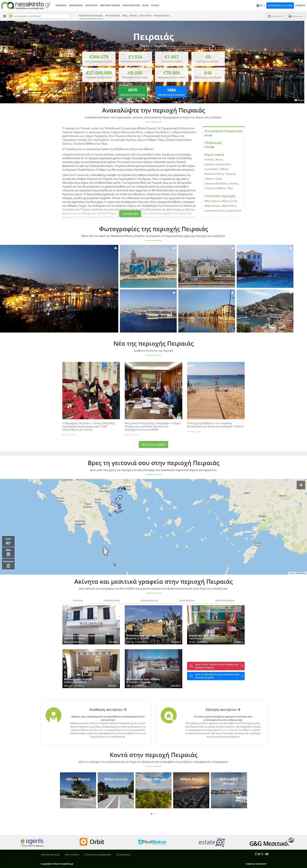Collapse the sidebar toggle next to search
The image size is (307, 868).
click(x=4, y=16)
